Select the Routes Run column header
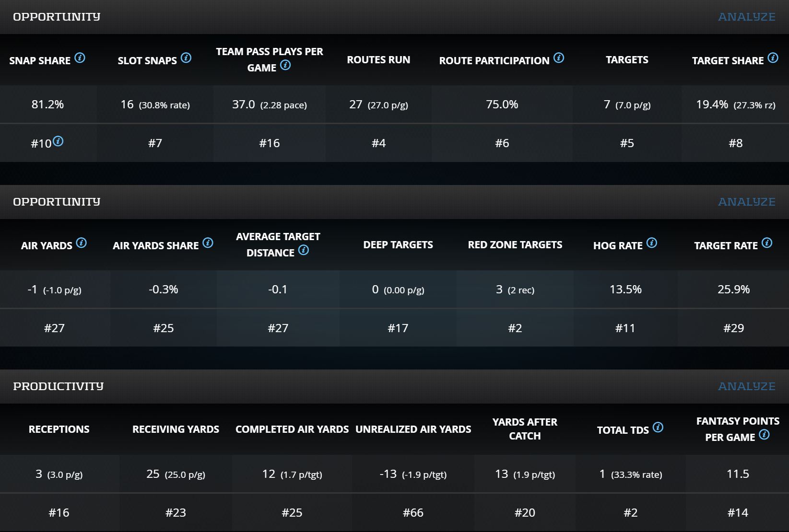The width and height of the screenshot is (789, 532). [378, 60]
